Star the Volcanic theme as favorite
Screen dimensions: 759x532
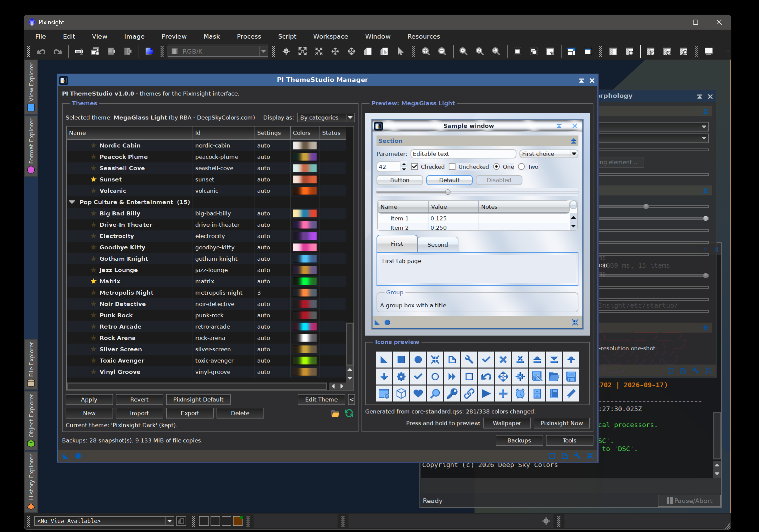pyautogui.click(x=94, y=191)
